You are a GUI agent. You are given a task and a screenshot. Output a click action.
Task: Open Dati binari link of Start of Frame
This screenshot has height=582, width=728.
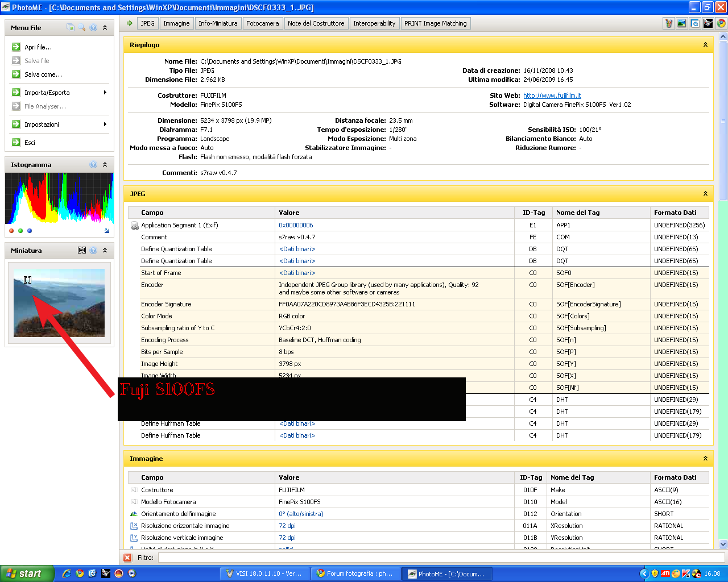297,273
